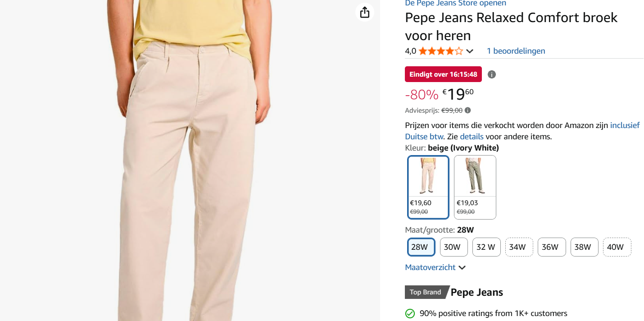Click the Pepe Jeans brand name text

477,292
